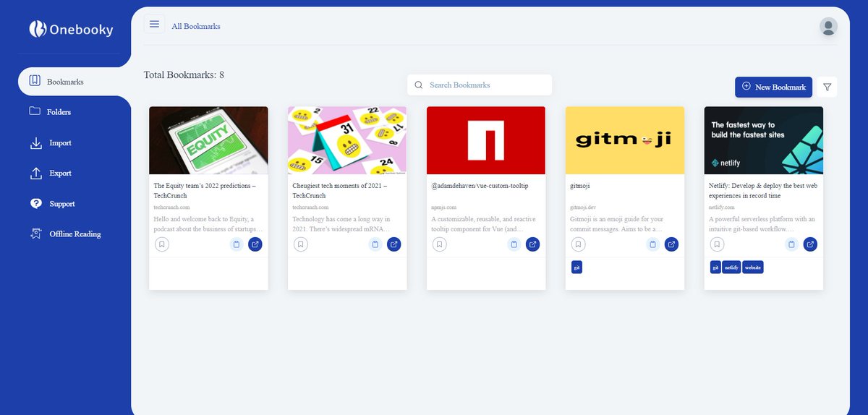Click the New Bookmark button
Image resolution: width=868 pixels, height=415 pixels.
pyautogui.click(x=773, y=87)
